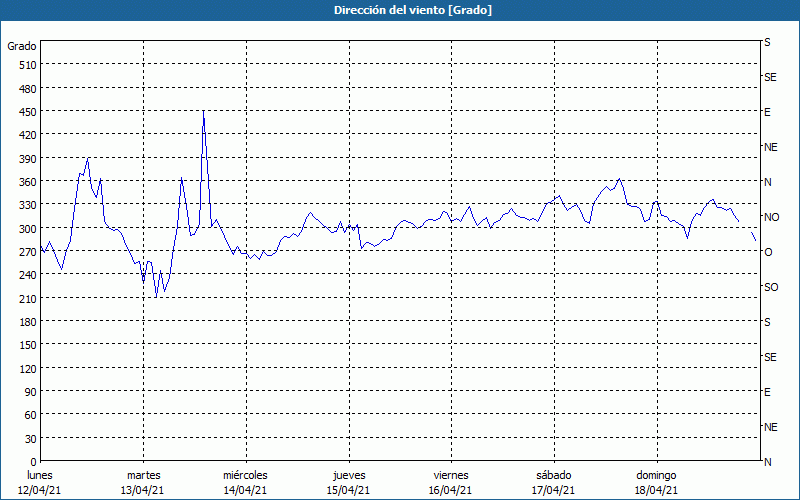Click the 420 value on the axis
Viewport: 800px width, 500px height.
pos(28,135)
